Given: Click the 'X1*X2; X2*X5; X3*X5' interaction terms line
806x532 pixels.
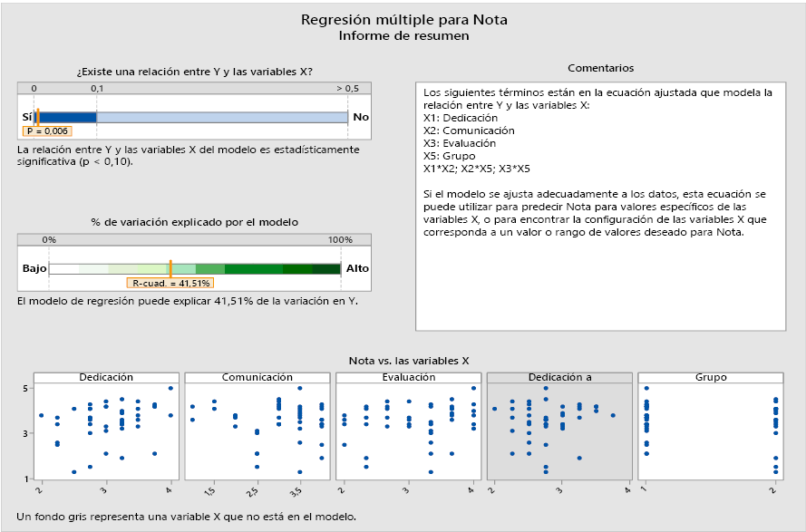Looking at the screenshot, I should point(477,169).
